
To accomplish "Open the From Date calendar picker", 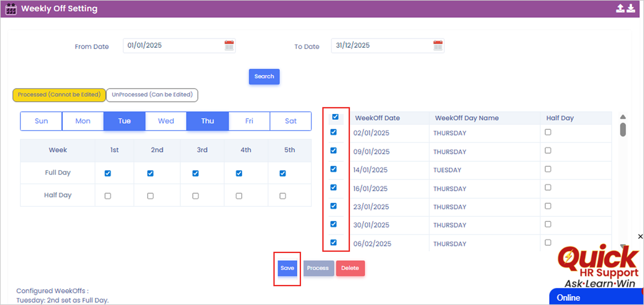I will tap(229, 46).
